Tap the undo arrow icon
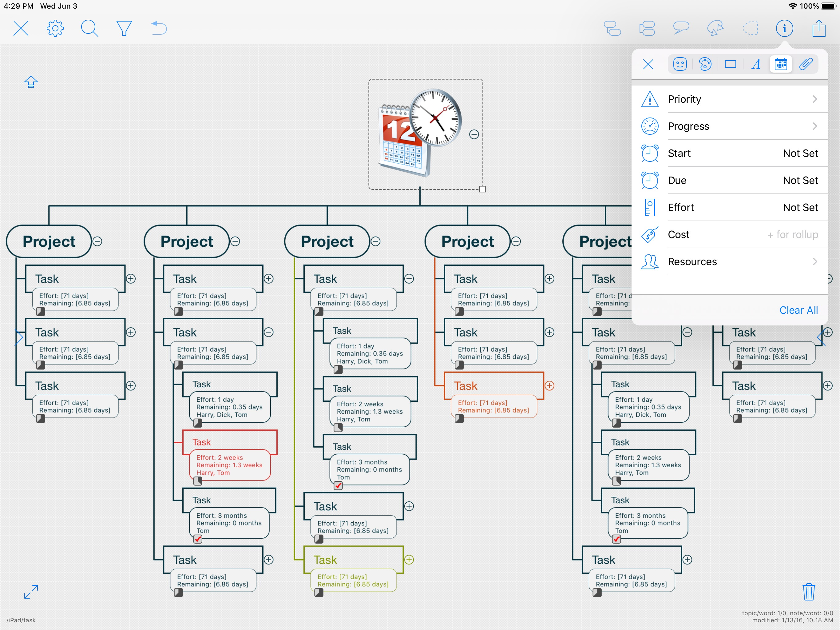840x630 pixels. (x=159, y=29)
